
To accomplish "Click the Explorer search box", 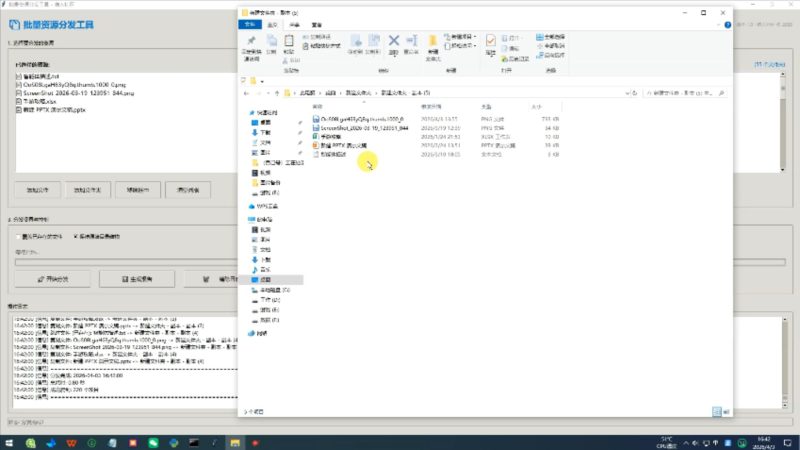I will pyautogui.click(x=680, y=91).
